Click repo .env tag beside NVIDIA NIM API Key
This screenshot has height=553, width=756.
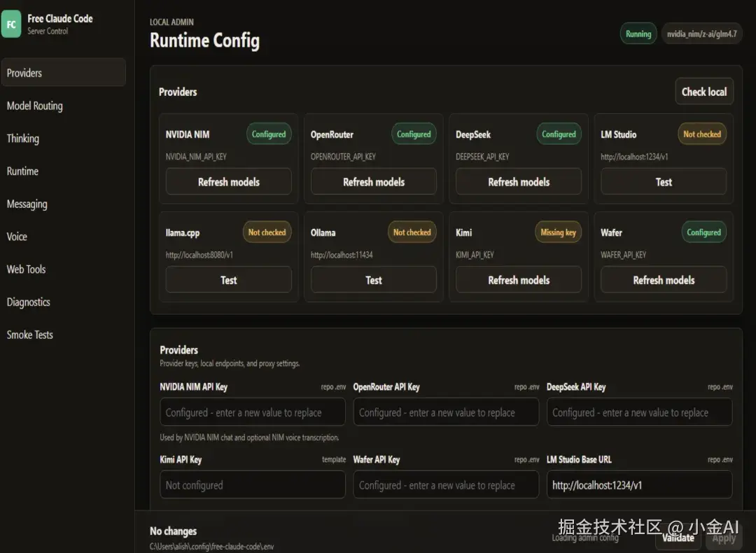(333, 386)
